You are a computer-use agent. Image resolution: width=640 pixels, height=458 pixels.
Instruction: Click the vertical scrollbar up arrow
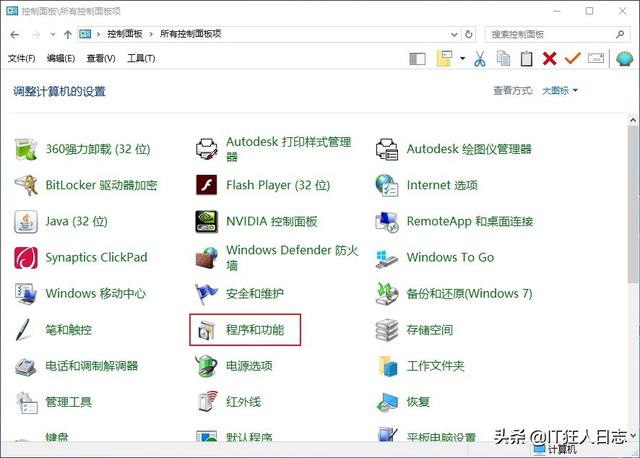pyautogui.click(x=633, y=120)
